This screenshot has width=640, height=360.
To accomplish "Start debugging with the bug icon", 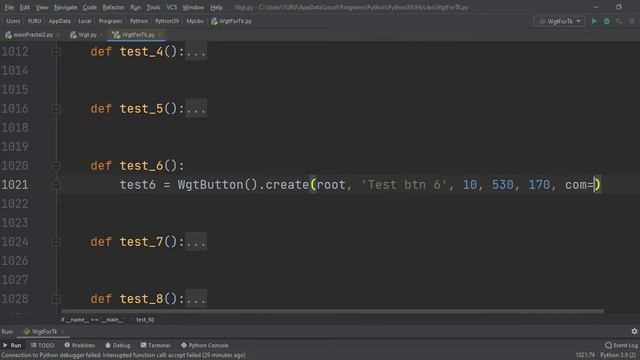I will pyautogui.click(x=607, y=21).
